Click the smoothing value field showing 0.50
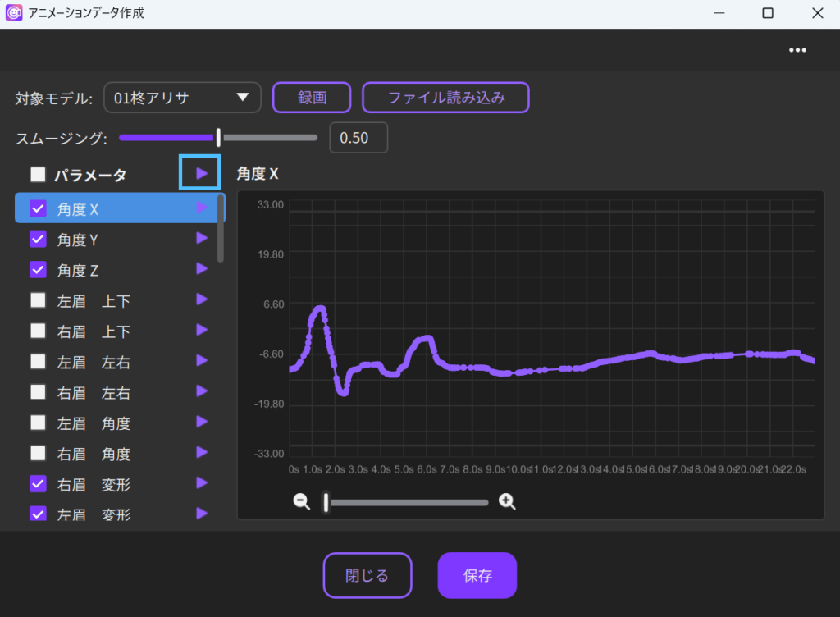Viewport: 840px width, 617px height. [358, 138]
